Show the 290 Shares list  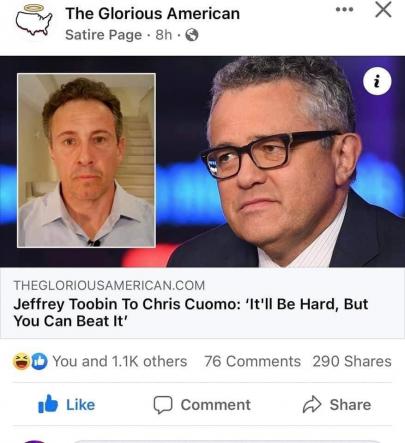tap(352, 361)
